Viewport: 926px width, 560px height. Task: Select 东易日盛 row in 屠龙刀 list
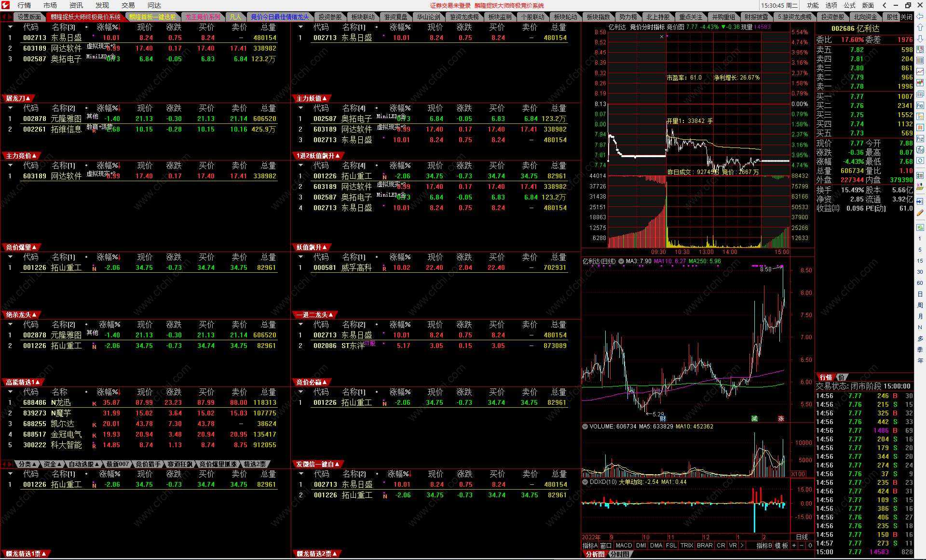point(66,38)
